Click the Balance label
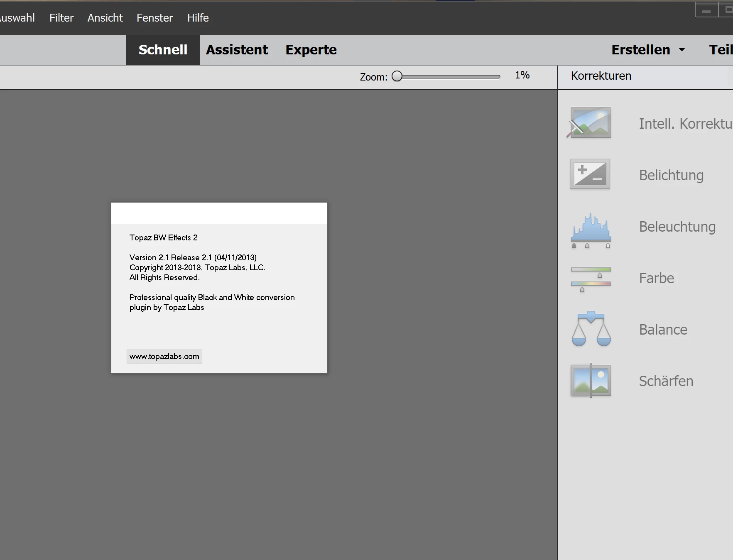733x560 pixels. 663,330
